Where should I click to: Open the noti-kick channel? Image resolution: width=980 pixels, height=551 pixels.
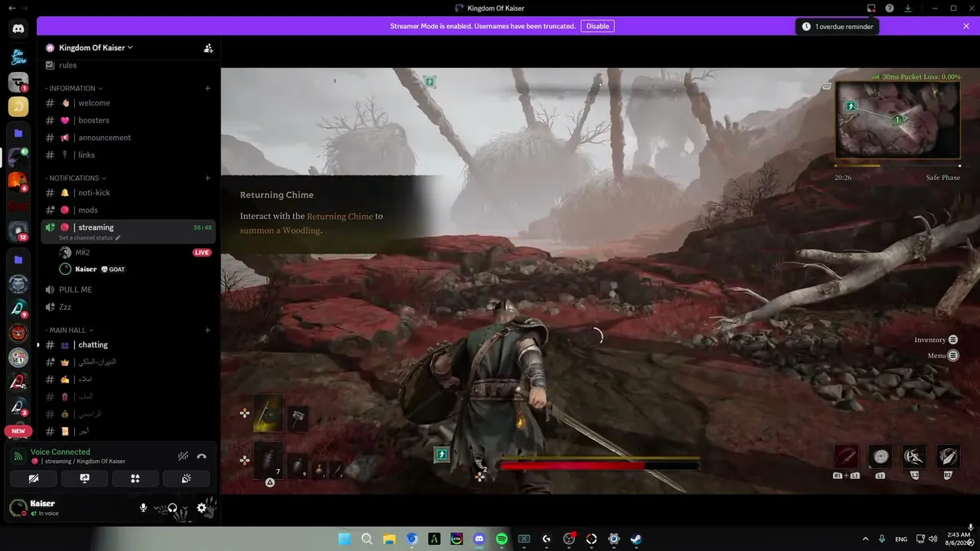click(x=128, y=193)
